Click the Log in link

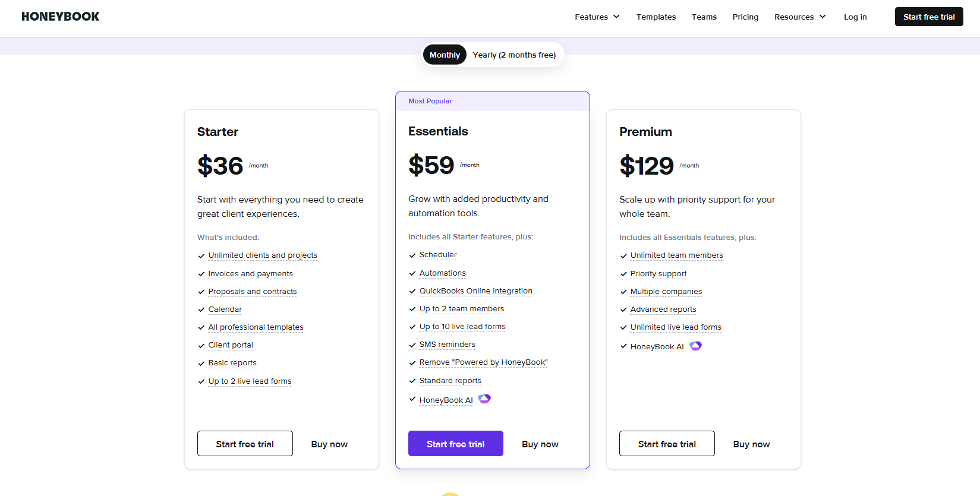pos(855,17)
